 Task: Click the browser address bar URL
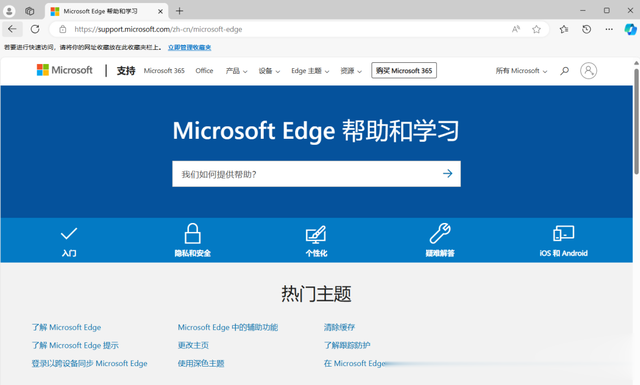coord(158,29)
